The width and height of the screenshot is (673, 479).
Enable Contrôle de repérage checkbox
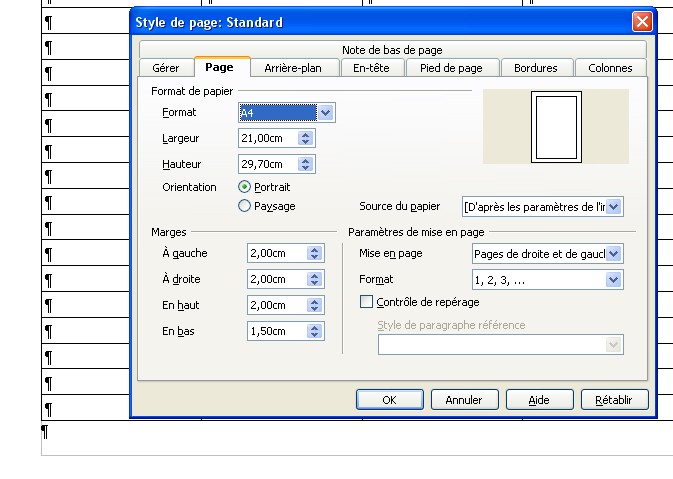pos(366,302)
